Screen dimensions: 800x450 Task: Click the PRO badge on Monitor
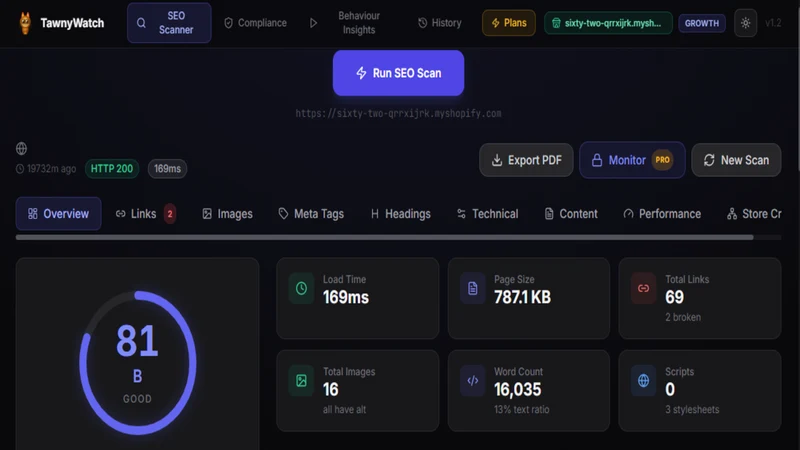click(x=662, y=160)
